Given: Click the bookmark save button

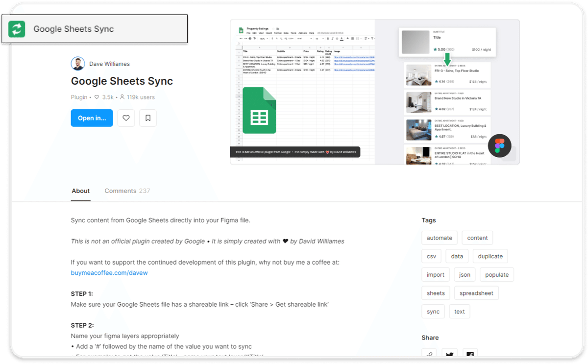Looking at the screenshot, I should [x=148, y=118].
